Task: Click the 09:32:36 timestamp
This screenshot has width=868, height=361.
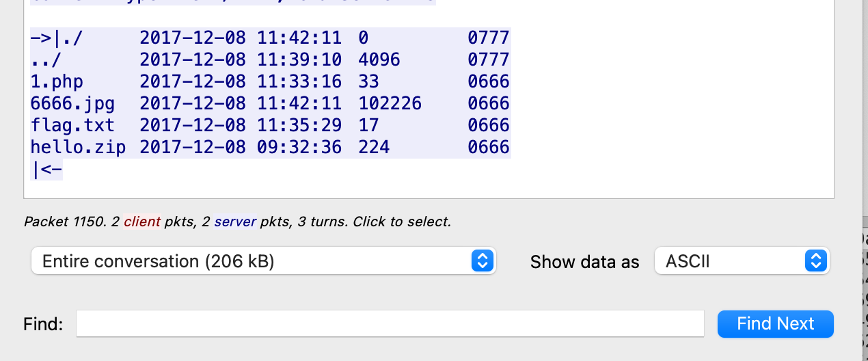Action: tap(299, 148)
